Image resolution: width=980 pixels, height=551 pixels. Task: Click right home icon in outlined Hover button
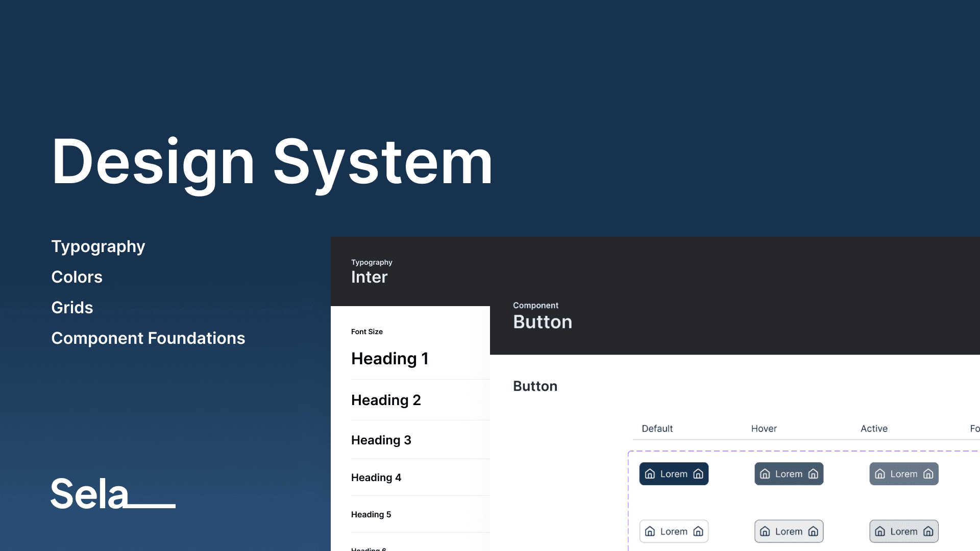click(x=813, y=532)
